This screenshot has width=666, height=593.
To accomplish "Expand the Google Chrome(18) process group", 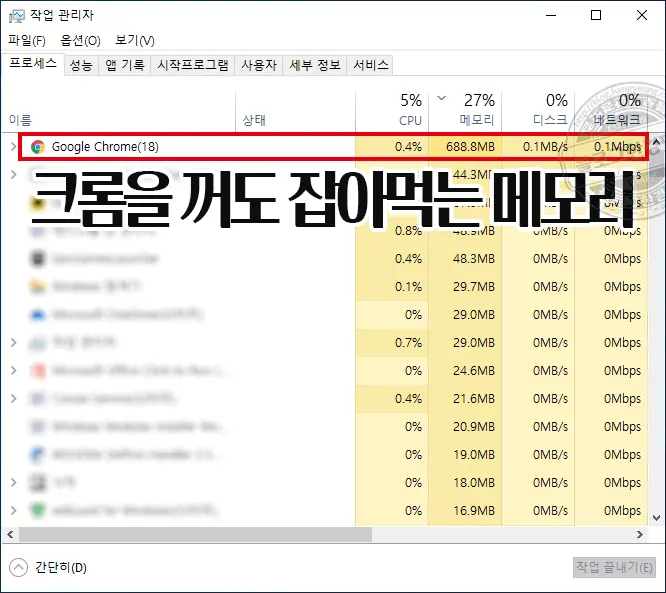I will [x=14, y=147].
